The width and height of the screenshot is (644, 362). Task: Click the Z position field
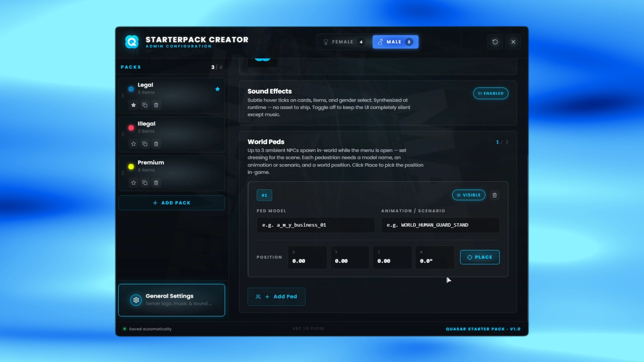392,257
